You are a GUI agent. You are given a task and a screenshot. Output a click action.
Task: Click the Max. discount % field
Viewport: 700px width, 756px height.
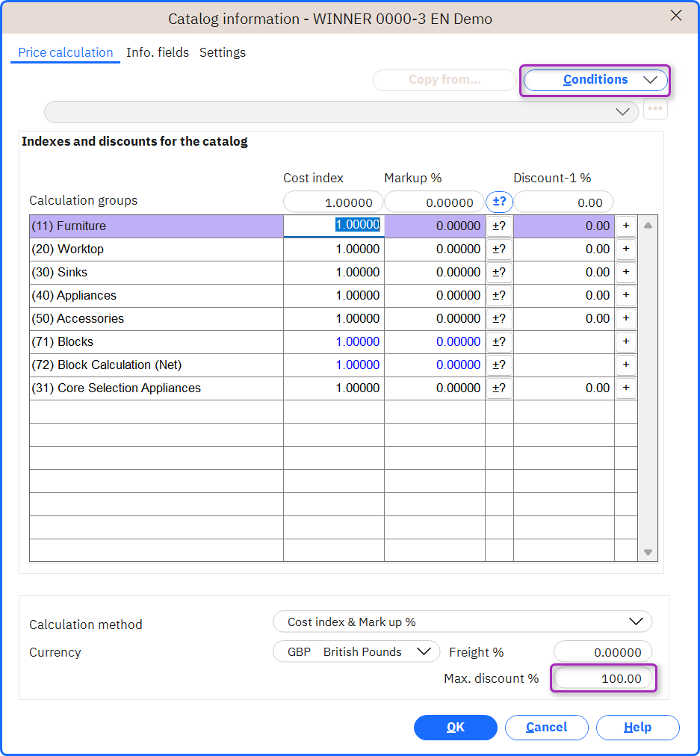coord(603,678)
